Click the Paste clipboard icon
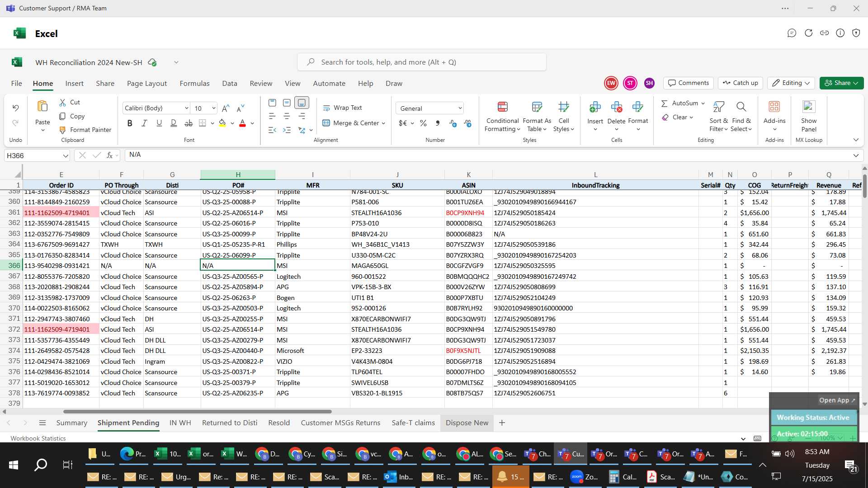This screenshot has height=488, width=868. [42, 107]
